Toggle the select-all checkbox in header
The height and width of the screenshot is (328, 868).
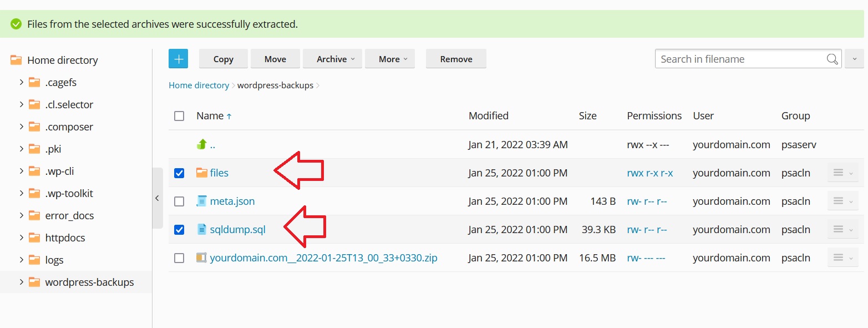179,116
